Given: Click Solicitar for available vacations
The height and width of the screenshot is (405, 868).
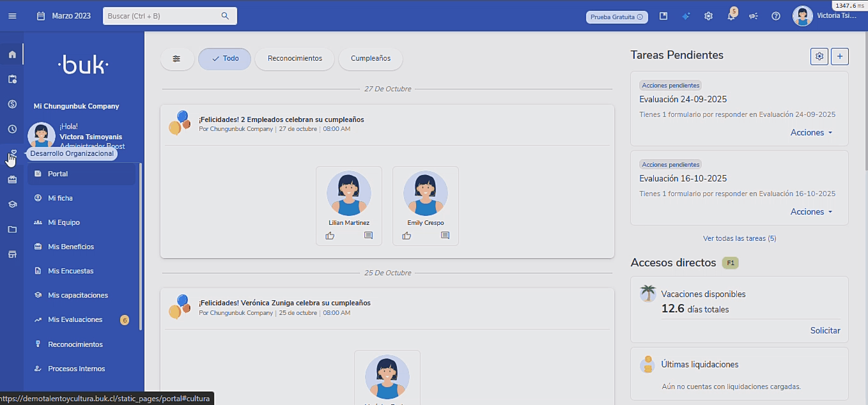Looking at the screenshot, I should click(825, 330).
